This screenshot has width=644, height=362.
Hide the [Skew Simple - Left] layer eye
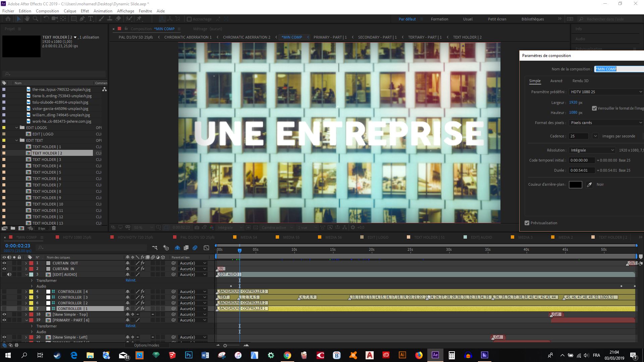(4, 337)
